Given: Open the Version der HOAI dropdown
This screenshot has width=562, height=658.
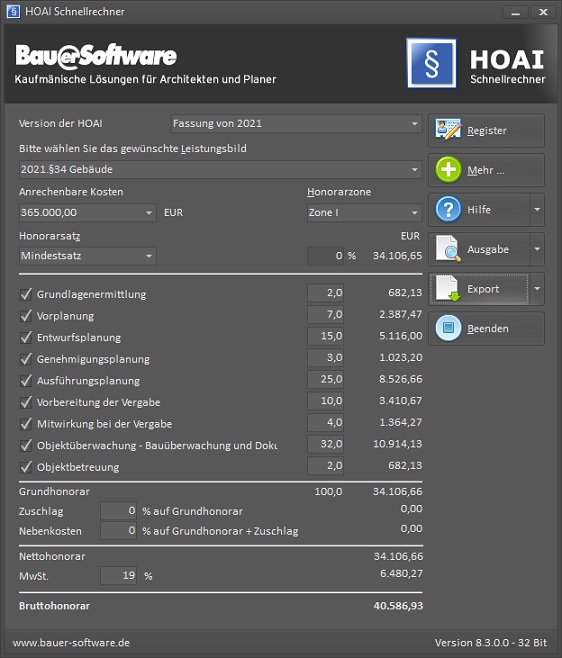Looking at the screenshot, I should click(x=296, y=123).
